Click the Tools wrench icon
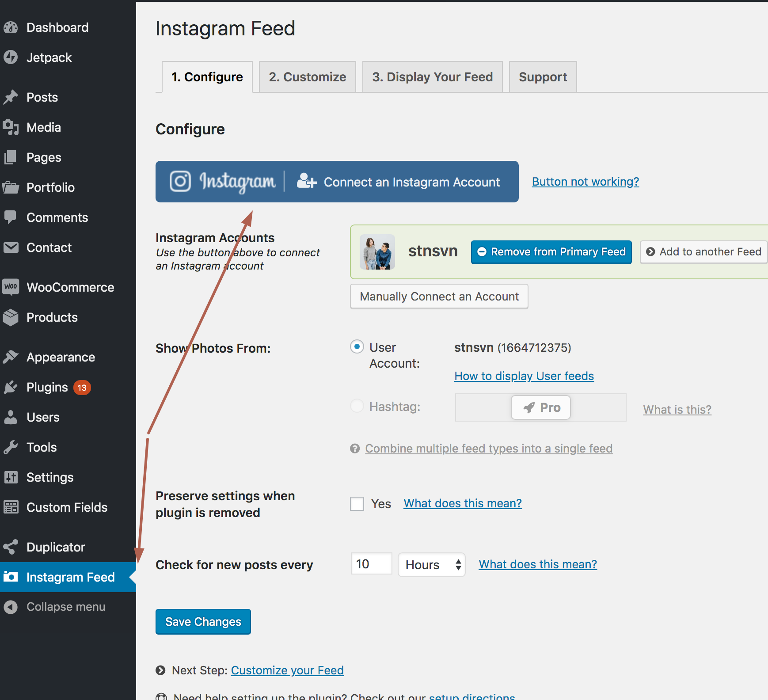 click(x=11, y=447)
